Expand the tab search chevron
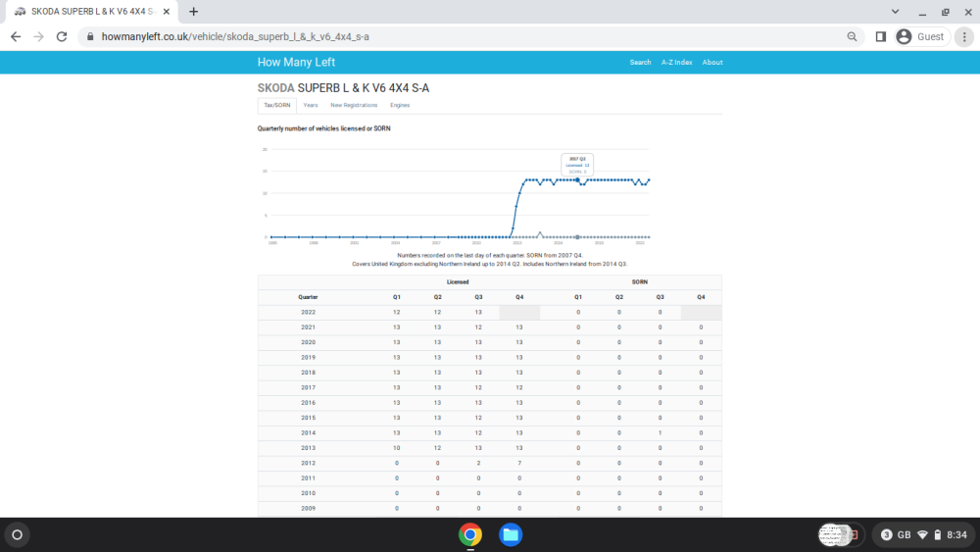The image size is (980, 552). coord(895,11)
